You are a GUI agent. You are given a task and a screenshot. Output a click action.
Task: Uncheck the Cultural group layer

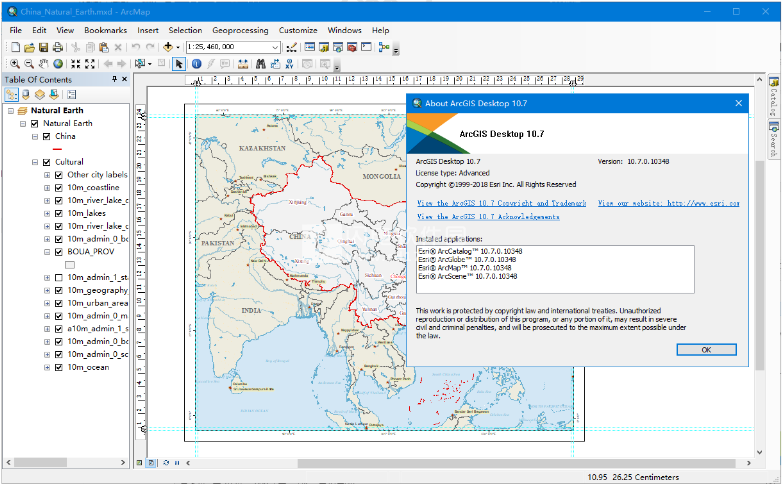(x=46, y=162)
